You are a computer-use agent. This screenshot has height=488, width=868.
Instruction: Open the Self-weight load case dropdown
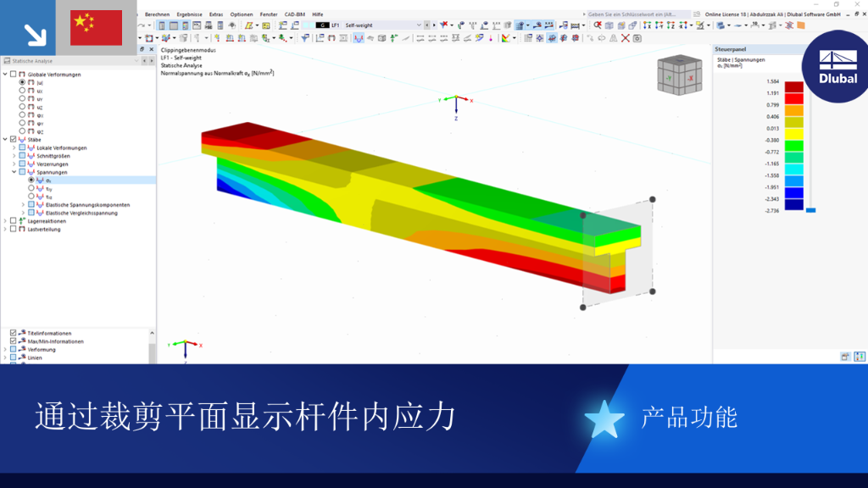point(382,25)
